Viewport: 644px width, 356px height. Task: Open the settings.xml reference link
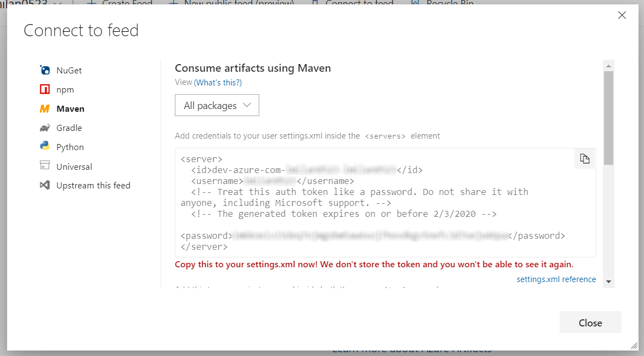[556, 279]
